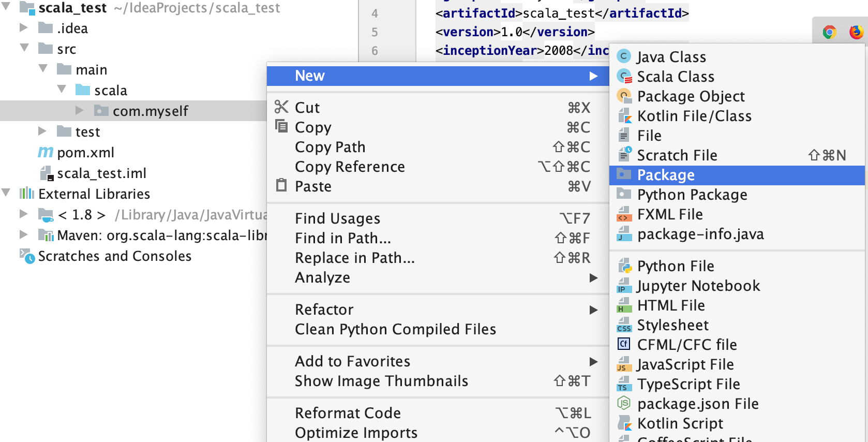Click the Scala Class icon
Viewport: 868px width, 442px height.
624,77
